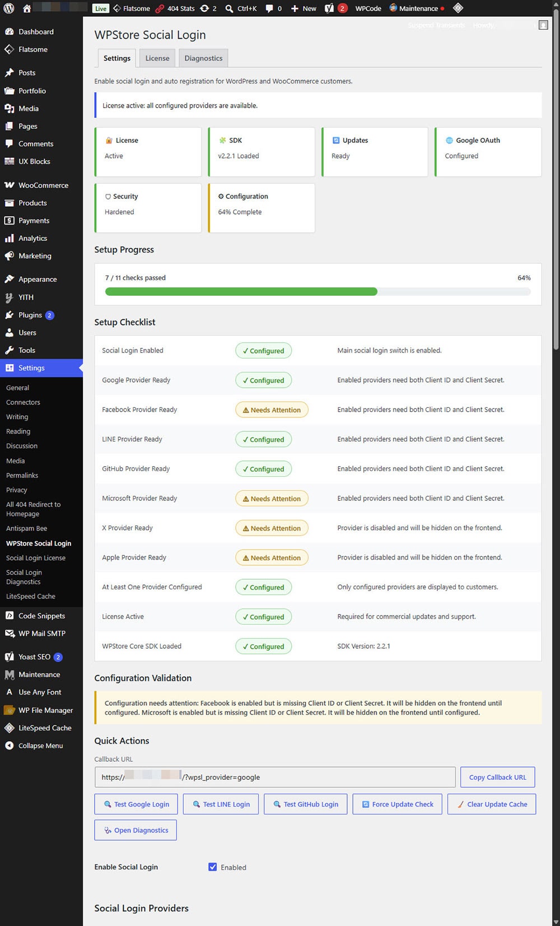Click Open Diagnostics button
560x926 pixels.
click(136, 830)
